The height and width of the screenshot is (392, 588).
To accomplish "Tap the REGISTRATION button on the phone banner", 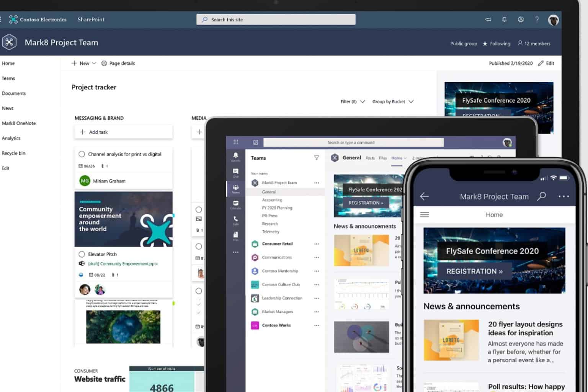I will tap(475, 271).
